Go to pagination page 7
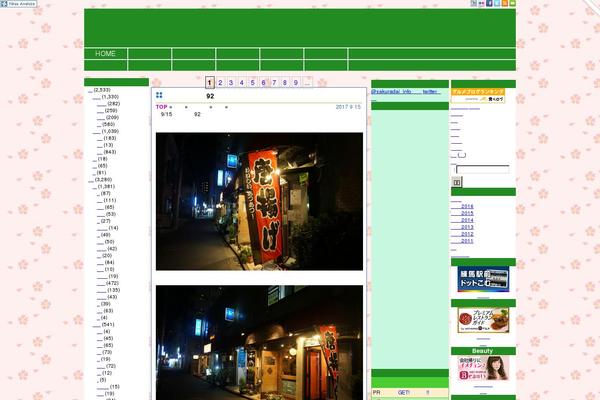 [x=274, y=82]
